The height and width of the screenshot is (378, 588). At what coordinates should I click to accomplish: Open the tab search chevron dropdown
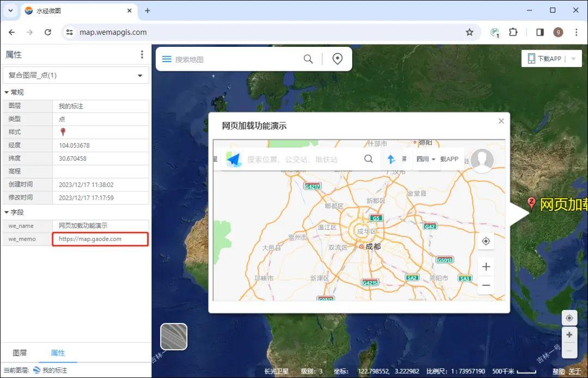coord(10,10)
